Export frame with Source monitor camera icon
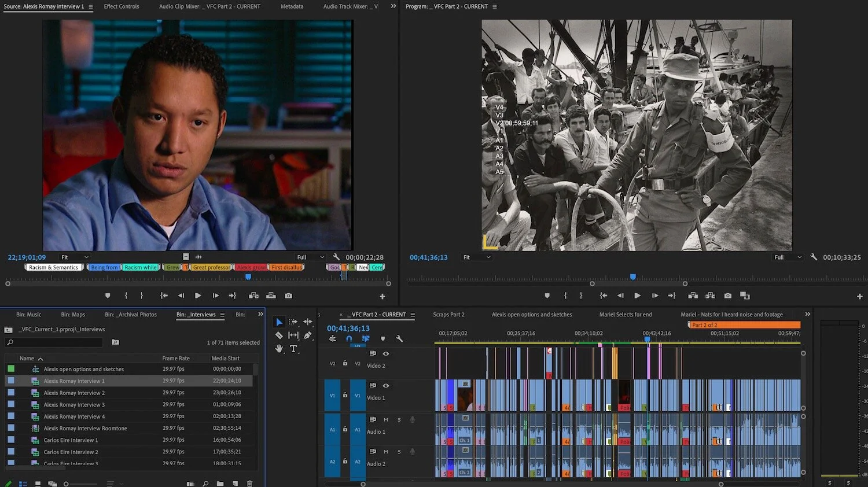 (288, 296)
